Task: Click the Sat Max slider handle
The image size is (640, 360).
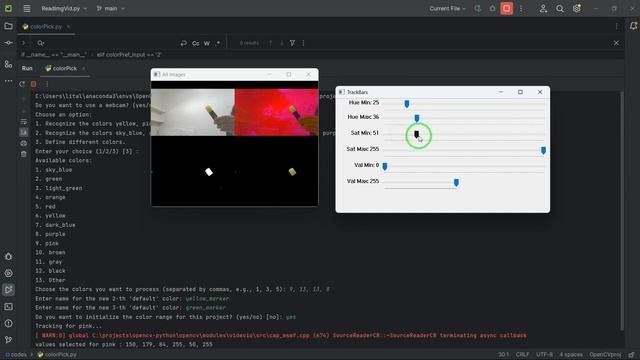Action: pos(543,151)
